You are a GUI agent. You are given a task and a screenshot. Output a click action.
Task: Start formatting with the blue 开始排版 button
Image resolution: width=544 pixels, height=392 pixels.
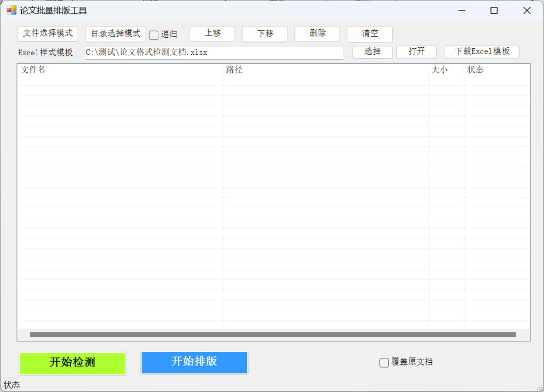point(194,363)
